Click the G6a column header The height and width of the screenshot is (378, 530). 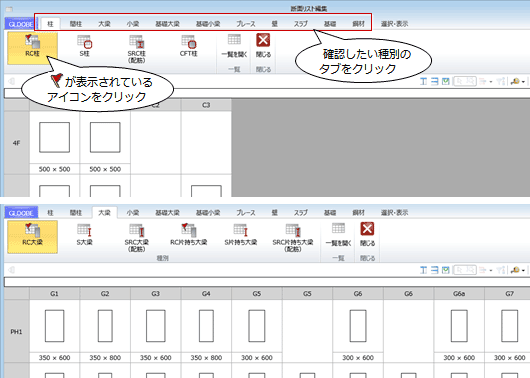point(459,293)
